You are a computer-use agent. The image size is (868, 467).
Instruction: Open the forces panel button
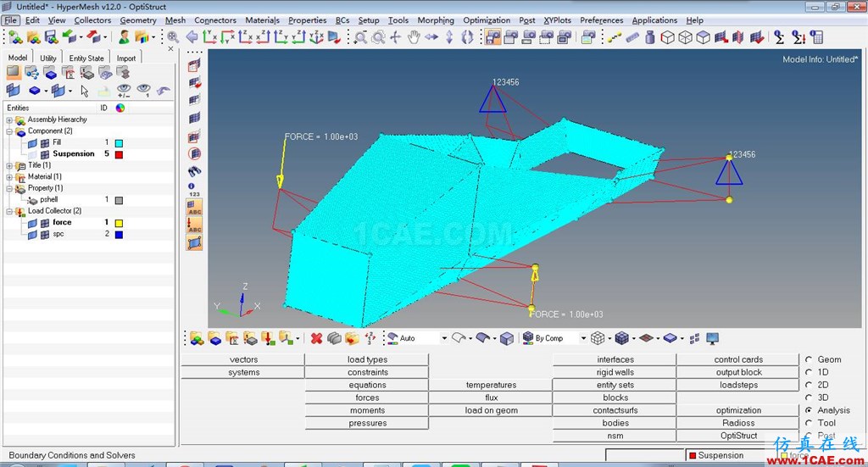click(x=367, y=398)
